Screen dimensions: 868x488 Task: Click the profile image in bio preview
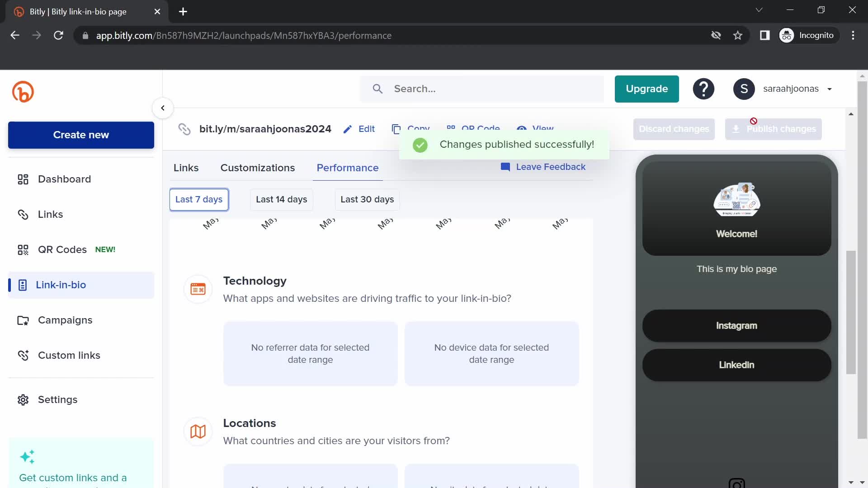[736, 199]
